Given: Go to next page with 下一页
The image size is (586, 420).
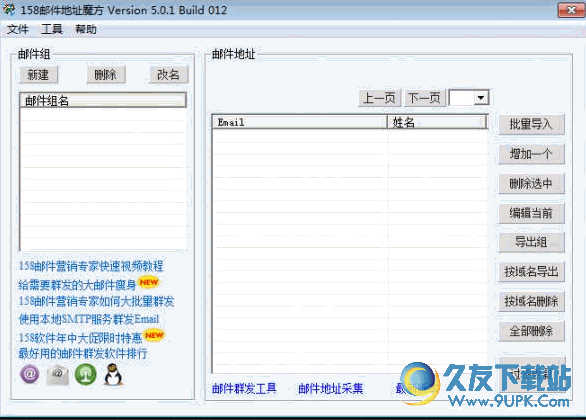Looking at the screenshot, I should point(425,98).
